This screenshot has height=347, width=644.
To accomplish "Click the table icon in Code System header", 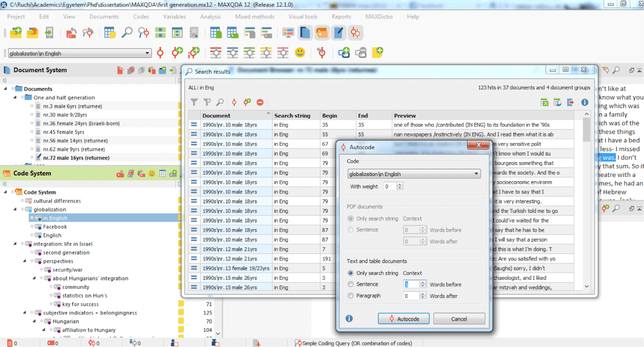I will [163, 174].
